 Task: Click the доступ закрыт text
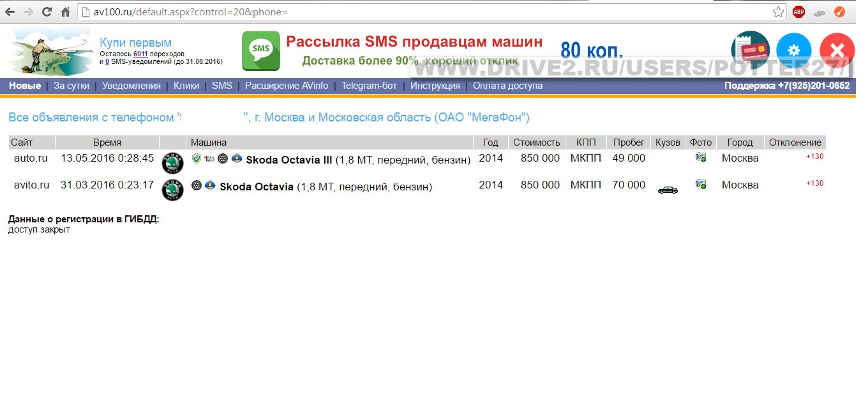pos(39,229)
